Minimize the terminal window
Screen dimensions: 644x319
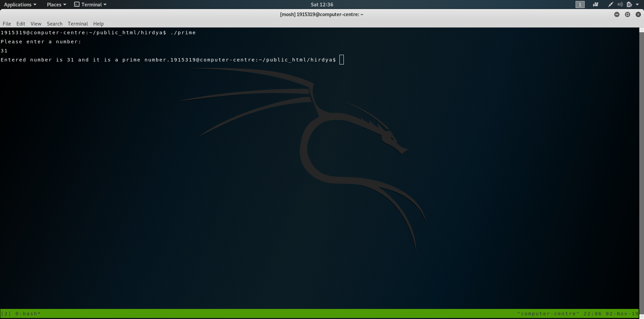617,14
